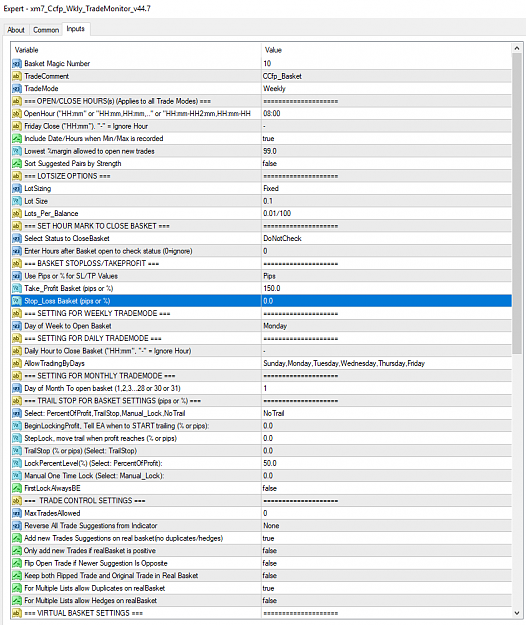Click the boolean icon for Sort Suggested Pairs by Strength
The image size is (526, 625).
(17, 163)
